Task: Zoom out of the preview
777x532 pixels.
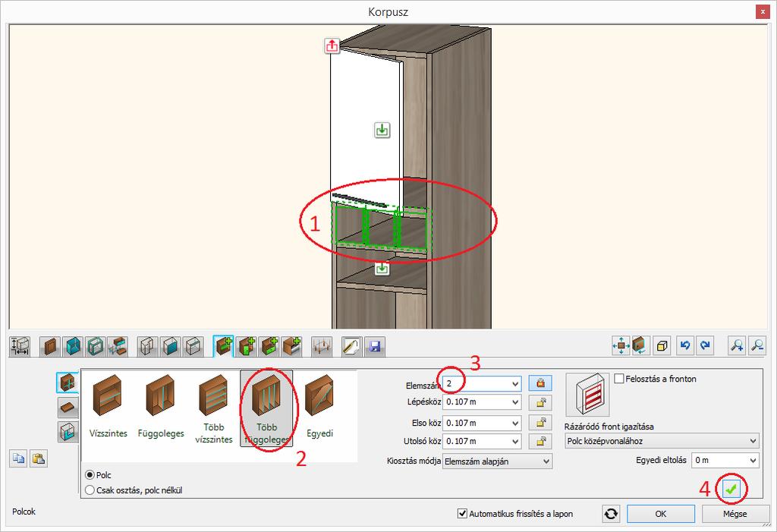Action: click(757, 345)
